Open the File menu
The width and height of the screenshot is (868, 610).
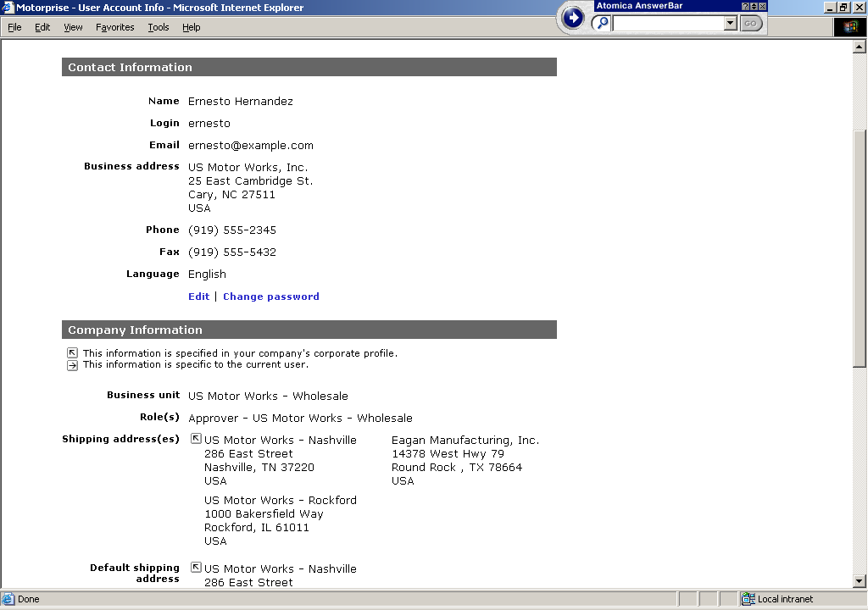(14, 27)
